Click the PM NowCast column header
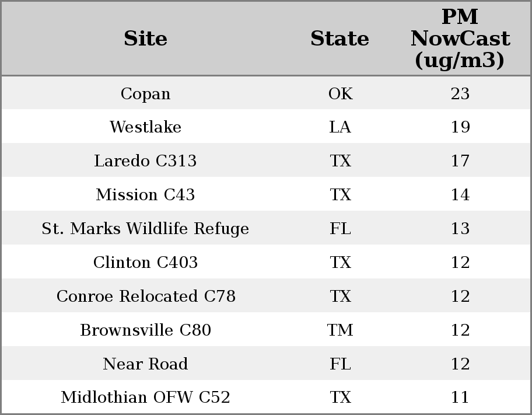Image resolution: width=532 pixels, height=415 pixels. 460,39
